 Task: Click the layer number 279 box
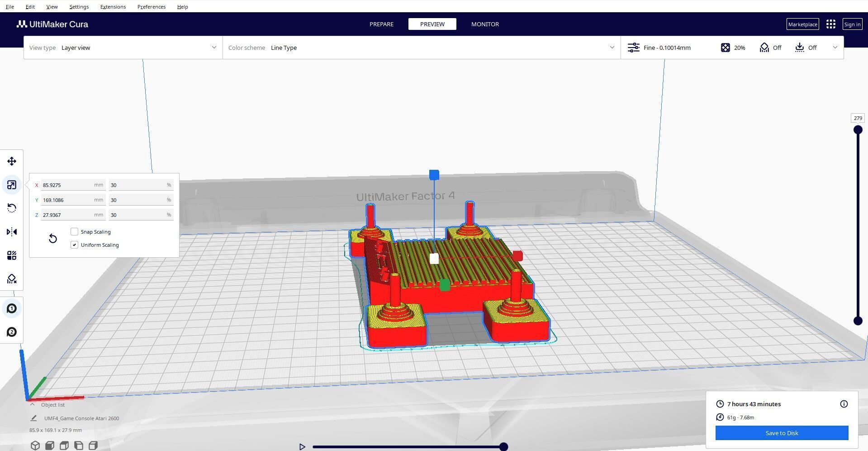[x=858, y=118]
